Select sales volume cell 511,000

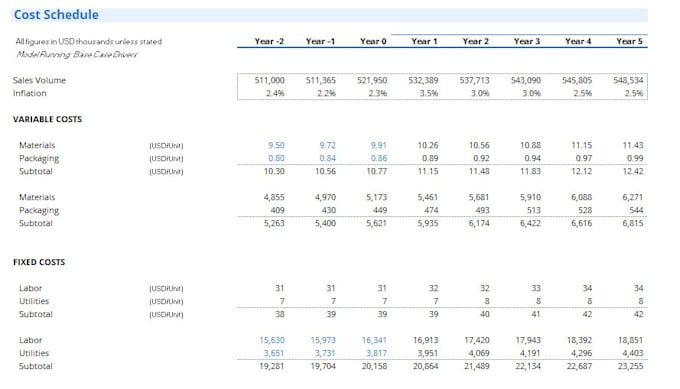coord(269,80)
